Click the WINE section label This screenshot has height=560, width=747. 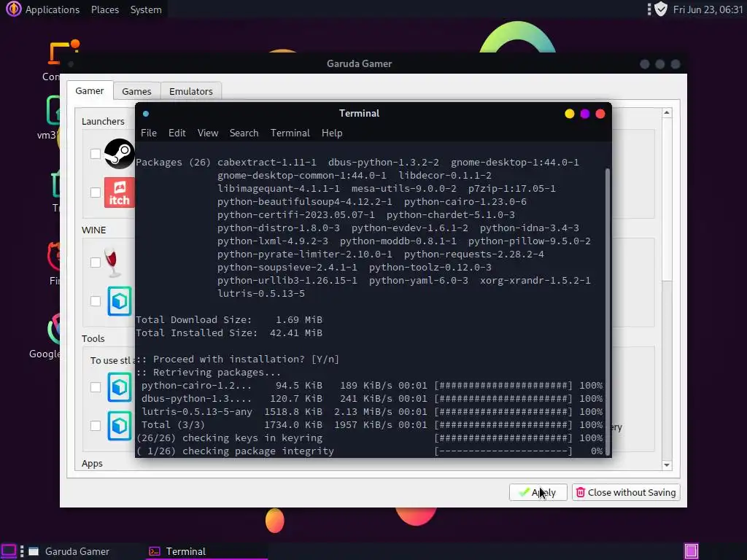click(93, 230)
